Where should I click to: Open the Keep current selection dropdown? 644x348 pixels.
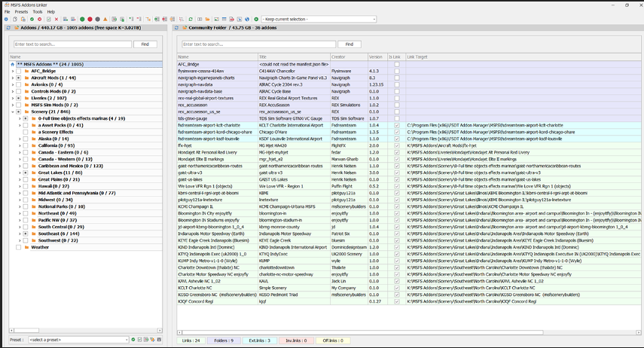(x=319, y=20)
